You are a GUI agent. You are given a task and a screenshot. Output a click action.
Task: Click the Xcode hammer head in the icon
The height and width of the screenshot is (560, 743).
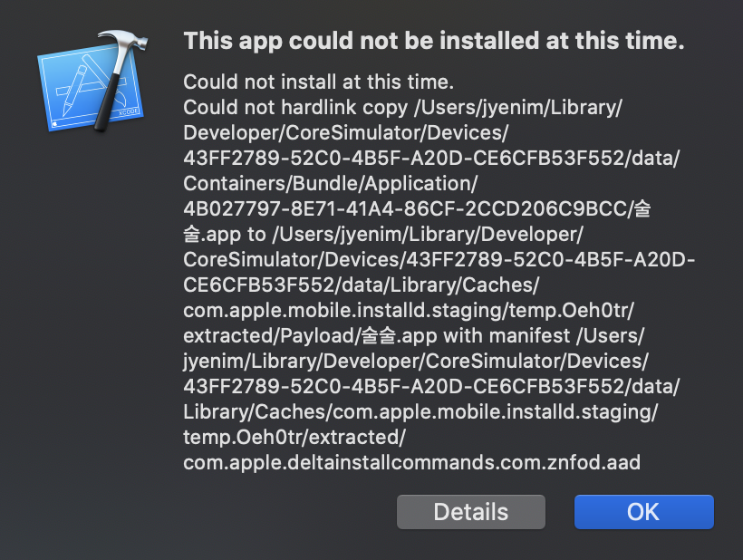tap(122, 42)
